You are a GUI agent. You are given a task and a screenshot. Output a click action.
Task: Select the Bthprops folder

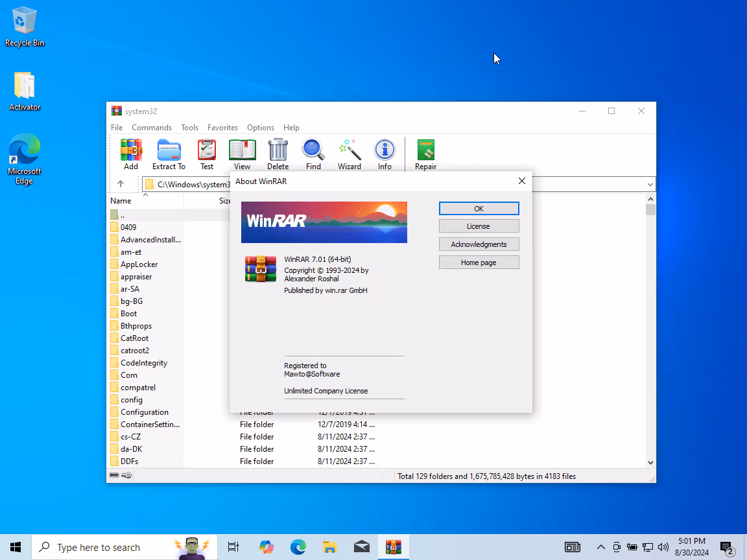pyautogui.click(x=131, y=326)
